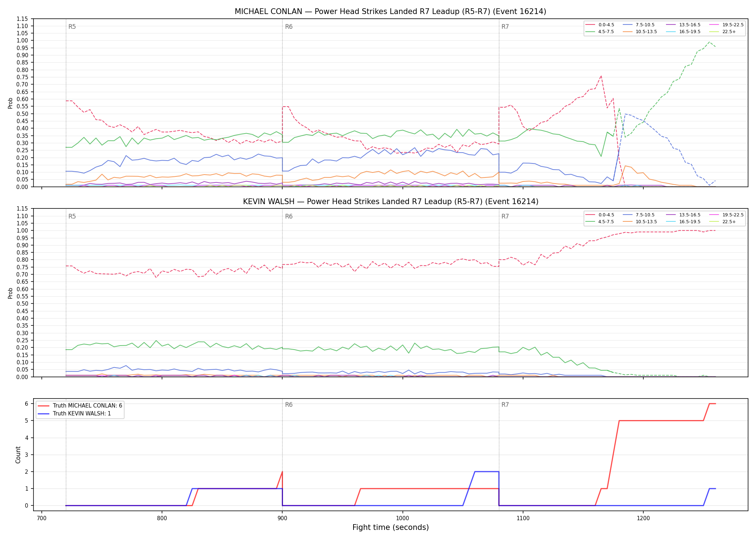Select '19.5-22.5' in the Kevin Walsh chart legend

(726, 215)
